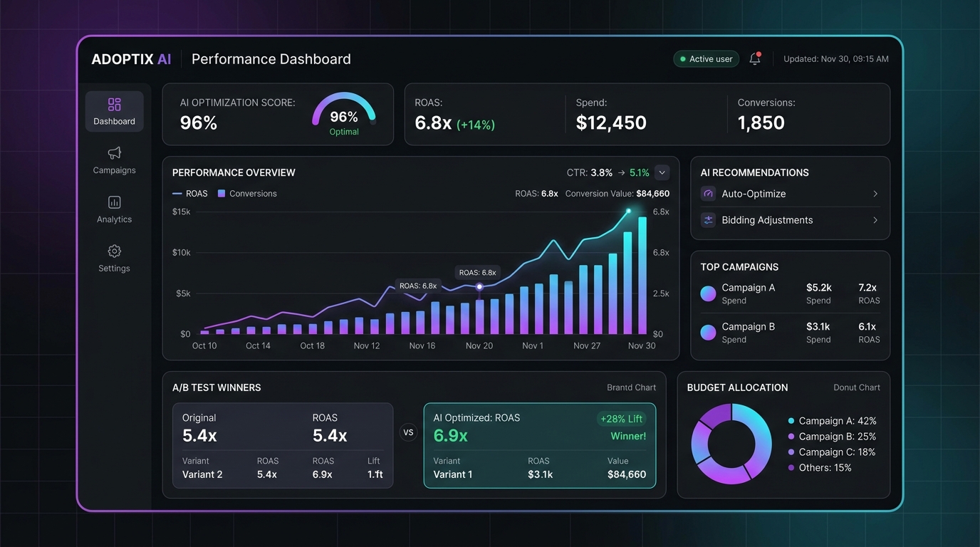
Task: Click the Campaign B purple legend dot
Action: pyautogui.click(x=791, y=437)
